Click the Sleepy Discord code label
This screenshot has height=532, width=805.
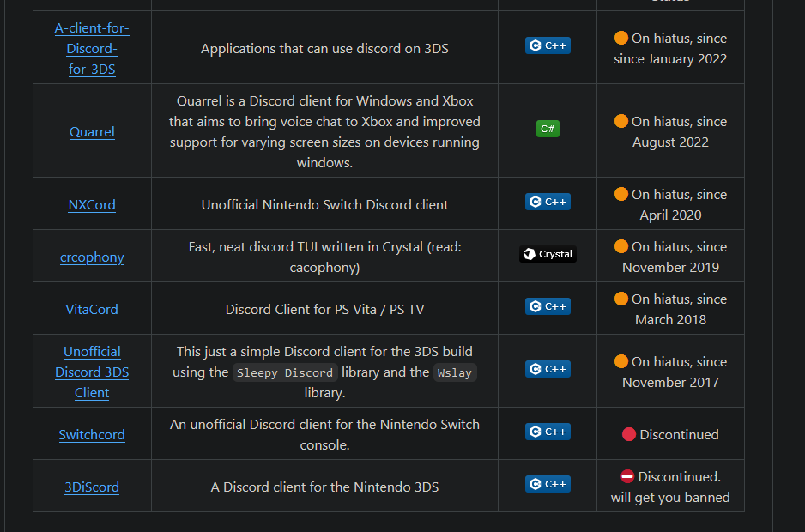(285, 372)
